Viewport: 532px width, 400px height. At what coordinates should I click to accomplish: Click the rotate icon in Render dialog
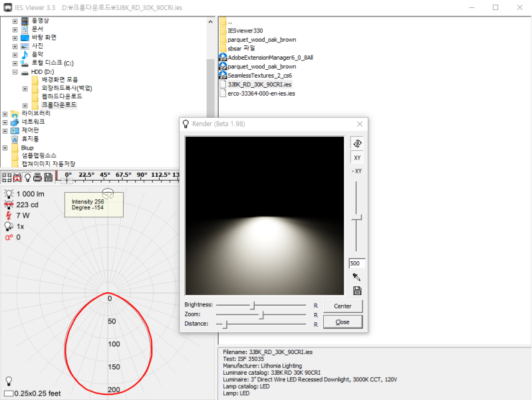pyautogui.click(x=357, y=144)
